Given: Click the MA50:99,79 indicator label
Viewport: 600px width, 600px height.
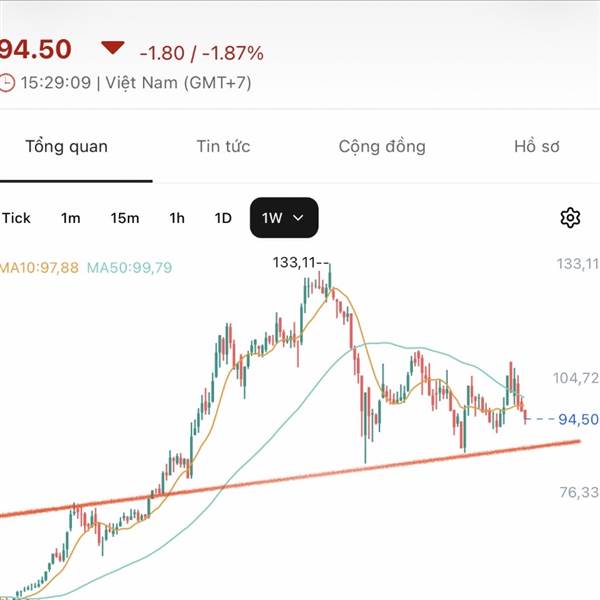Looking at the screenshot, I should 130,267.
